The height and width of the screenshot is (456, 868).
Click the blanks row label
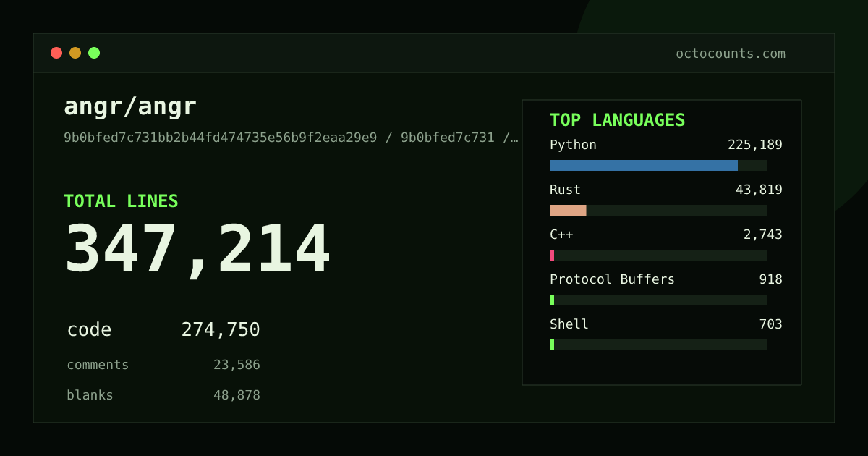tap(90, 395)
